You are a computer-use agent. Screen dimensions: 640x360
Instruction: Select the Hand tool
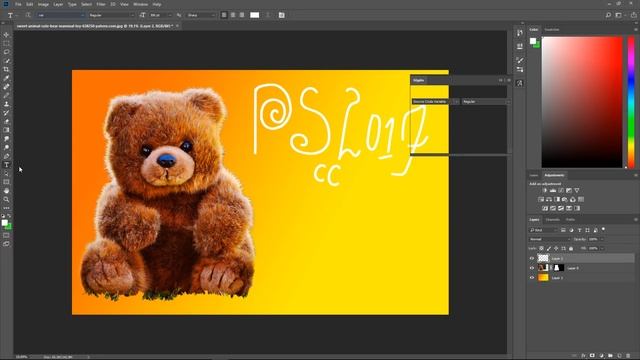(x=6, y=191)
